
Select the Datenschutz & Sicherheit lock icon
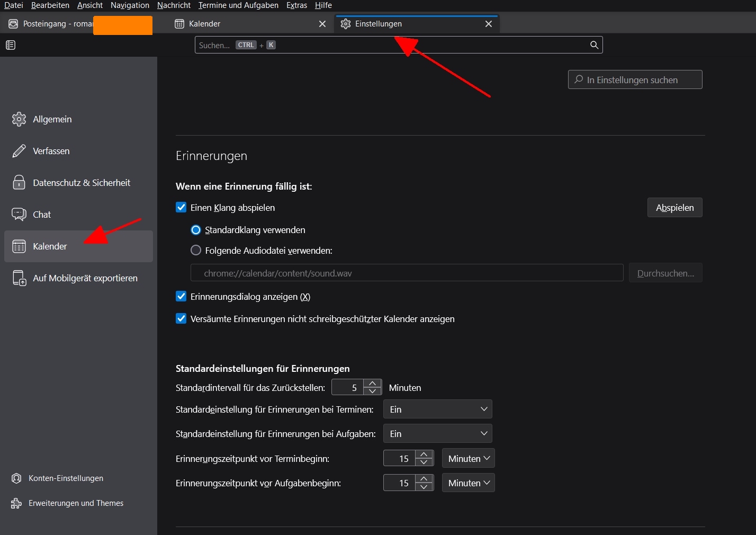[19, 183]
